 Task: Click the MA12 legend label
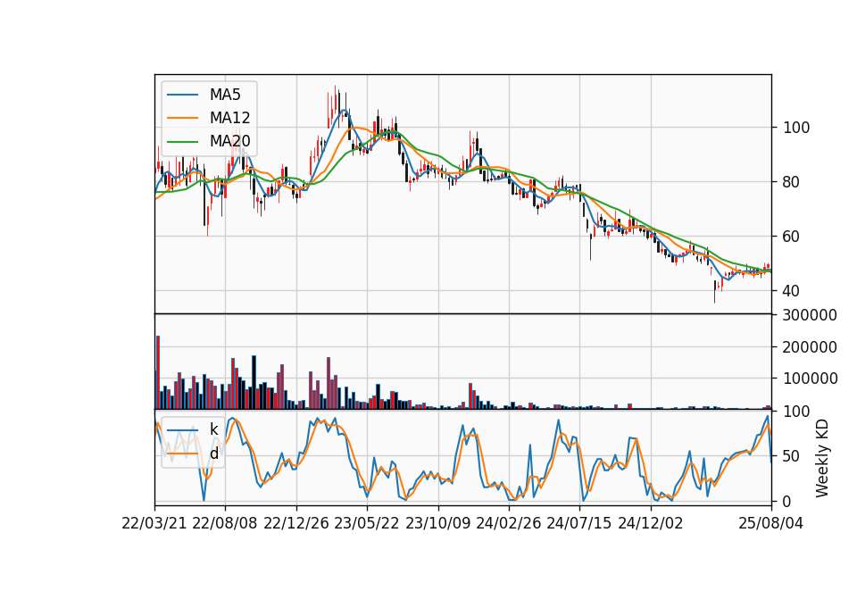229,118
